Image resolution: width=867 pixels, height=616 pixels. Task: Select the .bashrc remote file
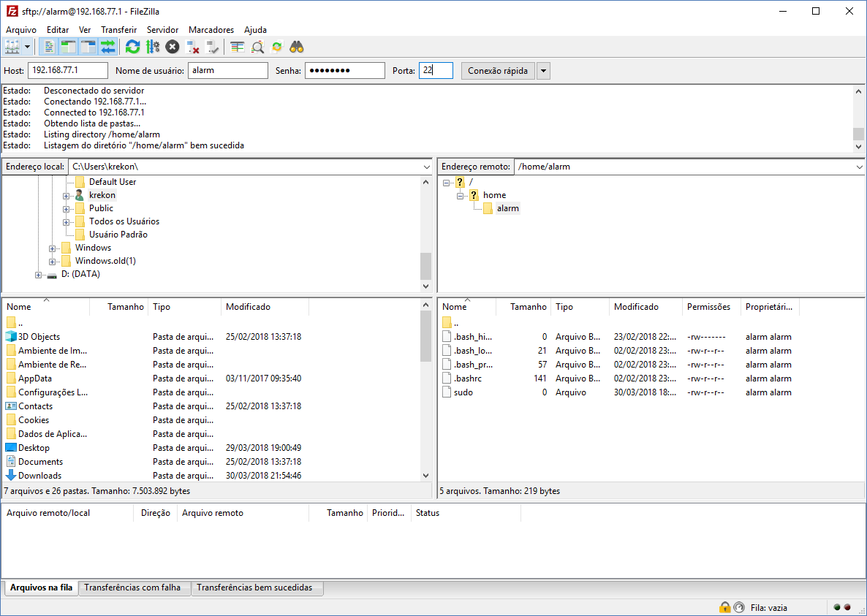coord(468,379)
